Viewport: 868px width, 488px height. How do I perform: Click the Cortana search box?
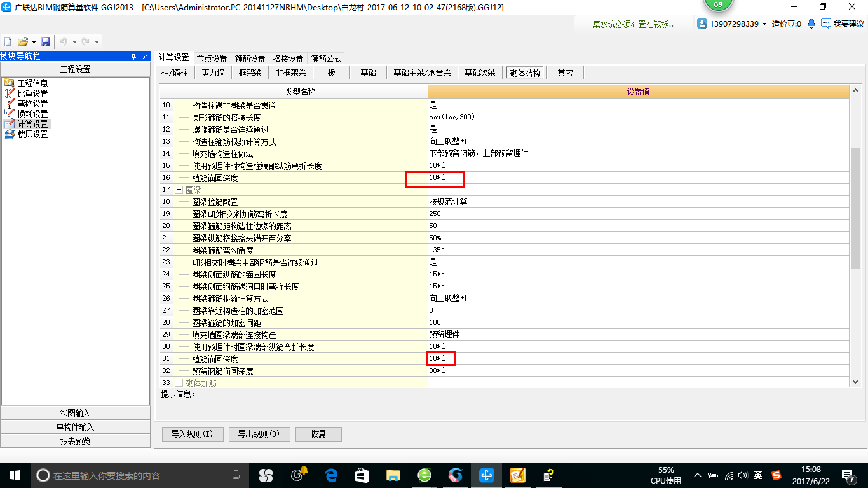(140, 475)
